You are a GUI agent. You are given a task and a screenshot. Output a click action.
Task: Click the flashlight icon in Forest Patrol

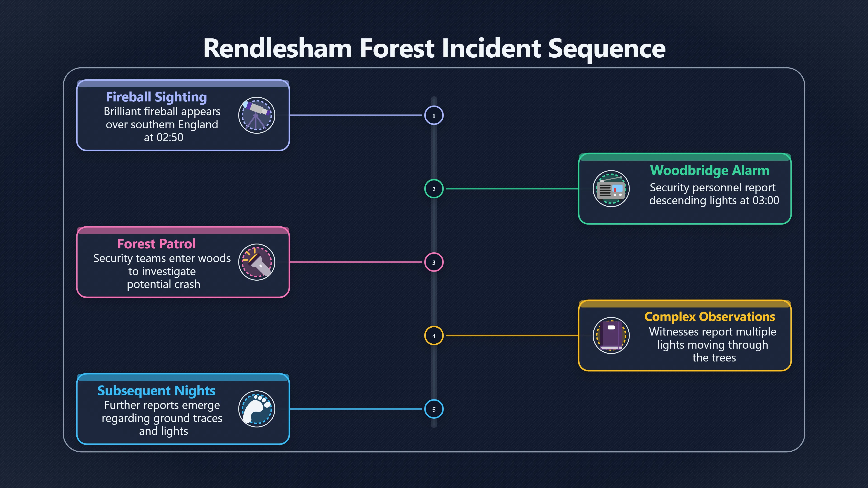pyautogui.click(x=256, y=262)
